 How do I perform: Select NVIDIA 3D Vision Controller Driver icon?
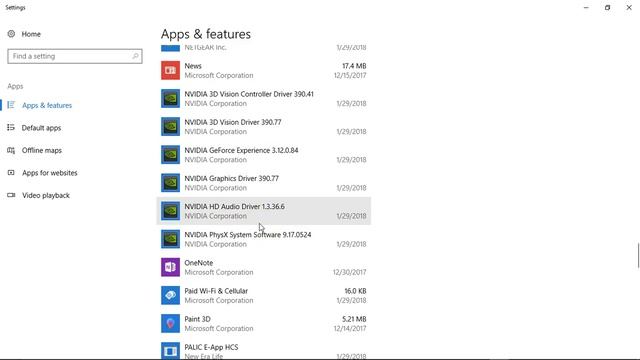(x=170, y=98)
